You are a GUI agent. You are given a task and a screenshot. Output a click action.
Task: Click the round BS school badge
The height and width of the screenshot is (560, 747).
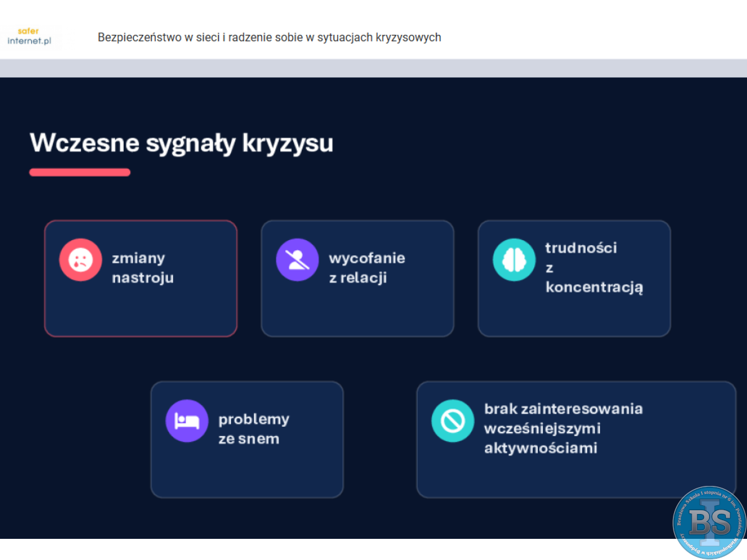pyautogui.click(x=709, y=522)
